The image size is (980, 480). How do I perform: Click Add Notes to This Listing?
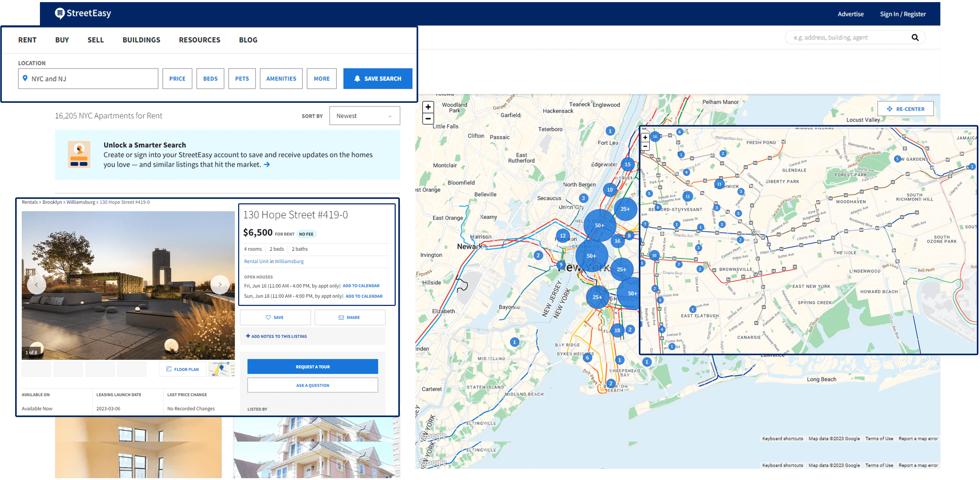276,336
